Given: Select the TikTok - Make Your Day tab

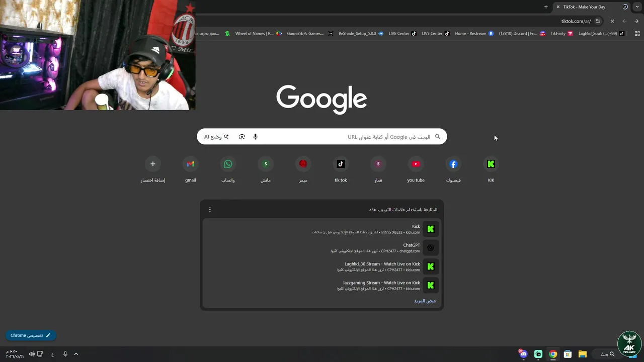Looking at the screenshot, I should click(x=591, y=7).
